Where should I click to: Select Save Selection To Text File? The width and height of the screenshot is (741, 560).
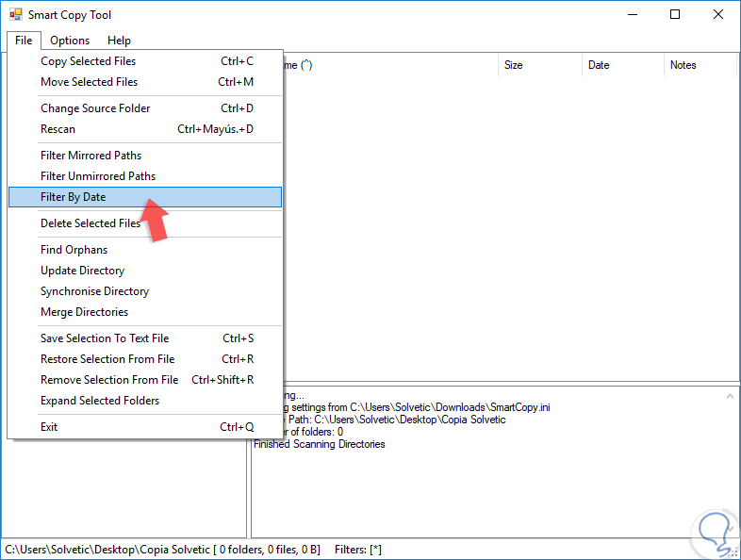pyautogui.click(x=145, y=338)
